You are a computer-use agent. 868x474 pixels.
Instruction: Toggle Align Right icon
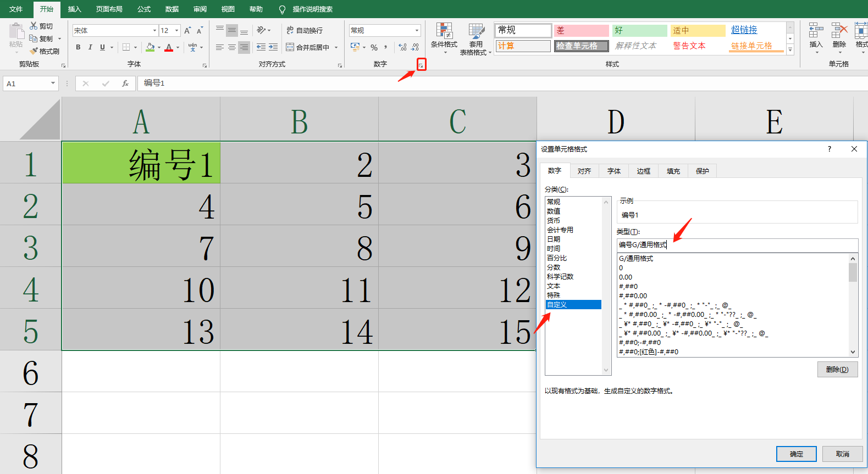pos(244,47)
